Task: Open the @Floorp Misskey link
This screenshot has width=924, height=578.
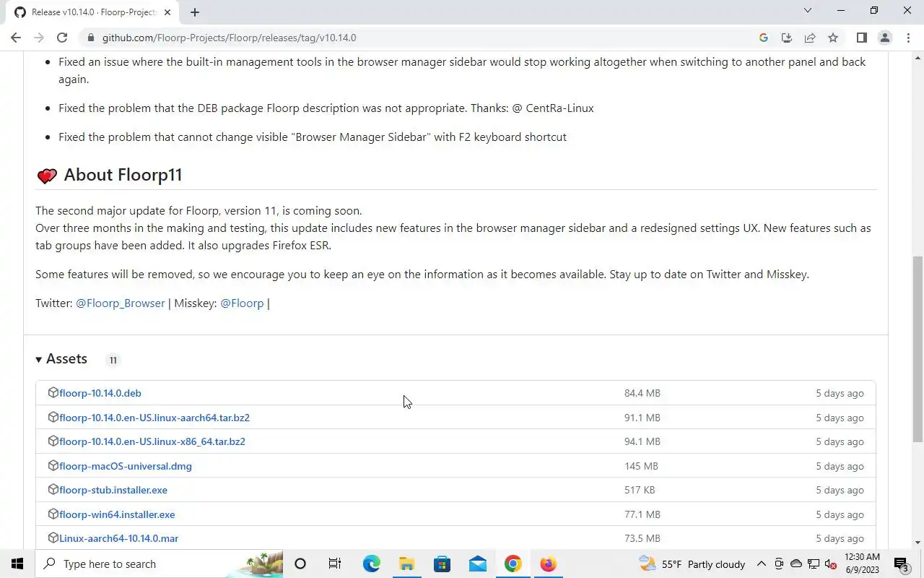Action: [242, 303]
